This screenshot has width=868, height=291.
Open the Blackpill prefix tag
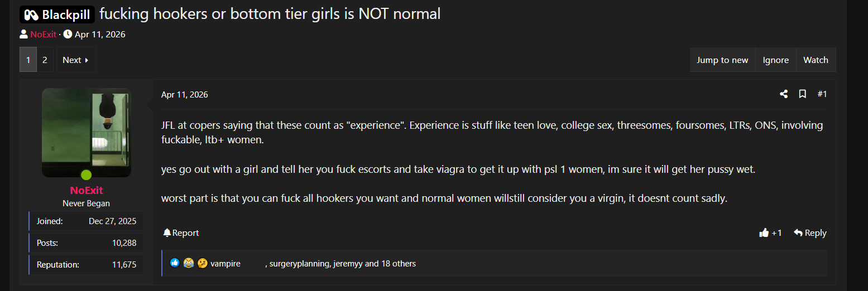pyautogui.click(x=57, y=14)
